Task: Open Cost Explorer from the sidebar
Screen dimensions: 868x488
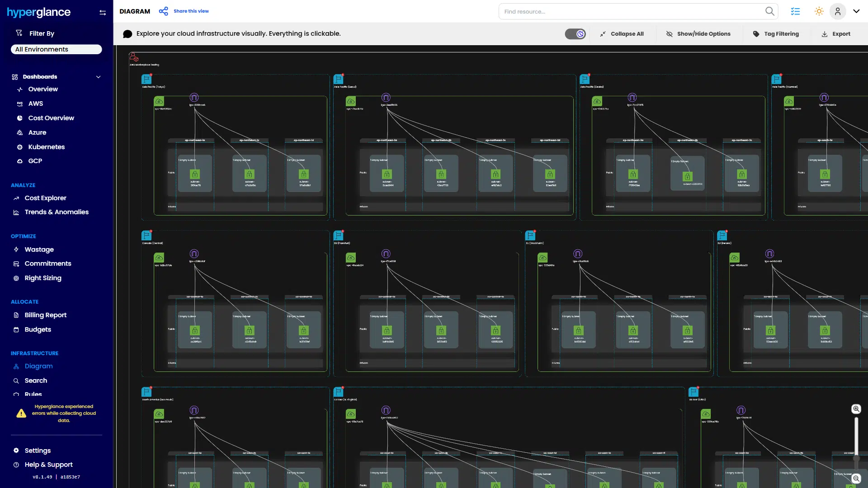Action: pyautogui.click(x=45, y=198)
